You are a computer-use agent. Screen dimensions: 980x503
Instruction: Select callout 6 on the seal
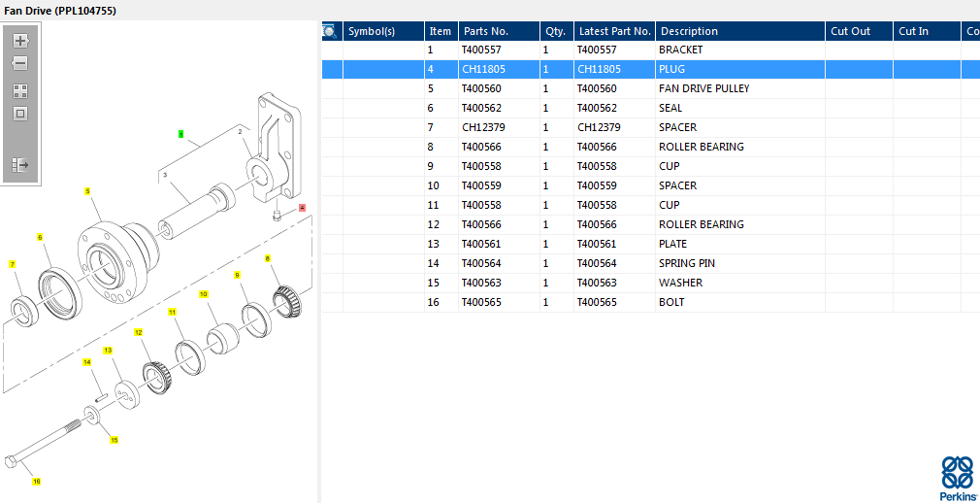(40, 237)
